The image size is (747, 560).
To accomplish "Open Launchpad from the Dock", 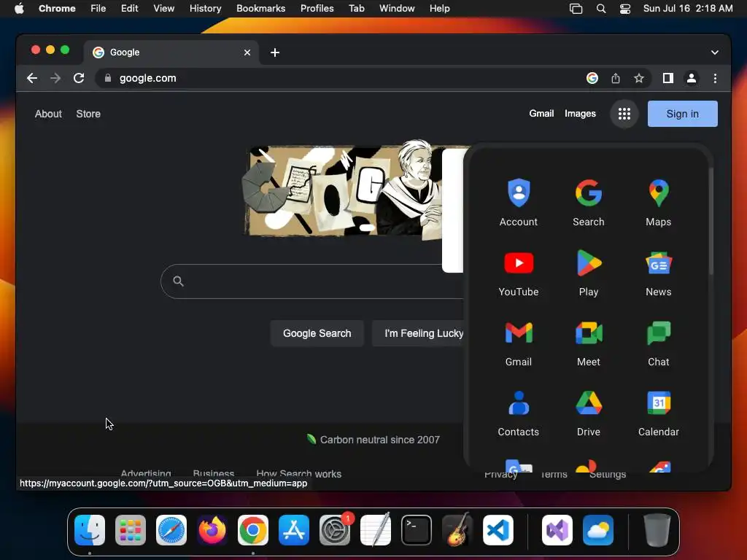I will click(131, 530).
